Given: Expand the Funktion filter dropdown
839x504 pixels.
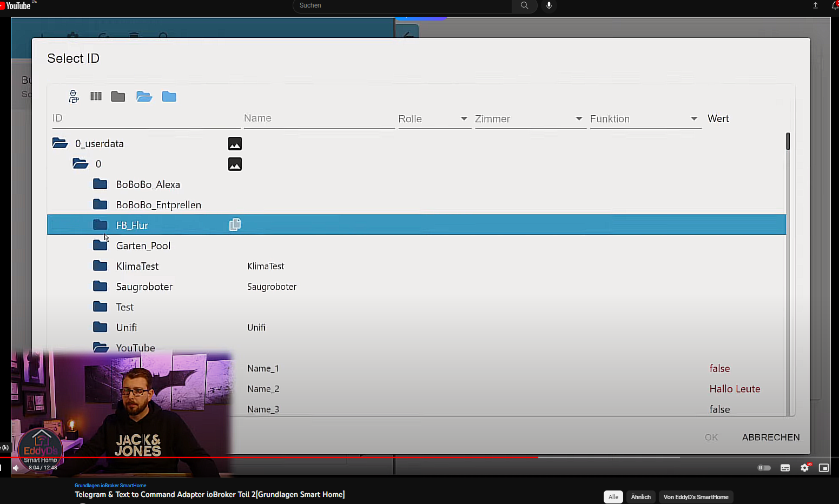Looking at the screenshot, I should pos(644,119).
